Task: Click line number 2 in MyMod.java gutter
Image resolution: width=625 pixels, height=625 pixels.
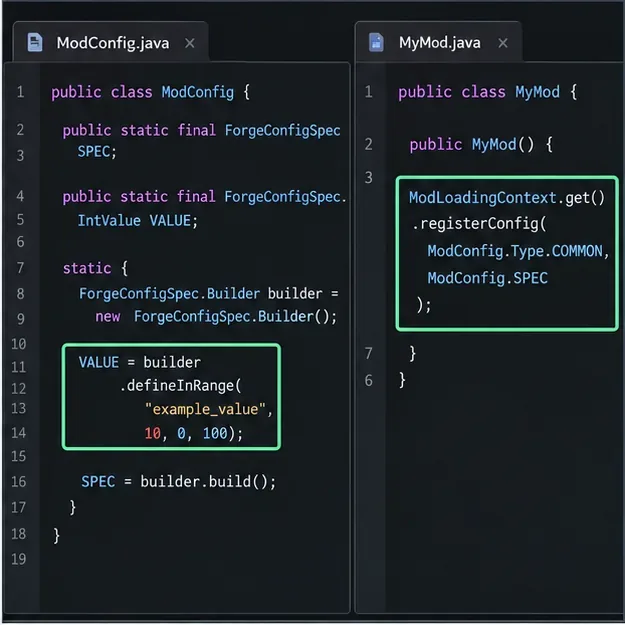Action: tap(369, 144)
